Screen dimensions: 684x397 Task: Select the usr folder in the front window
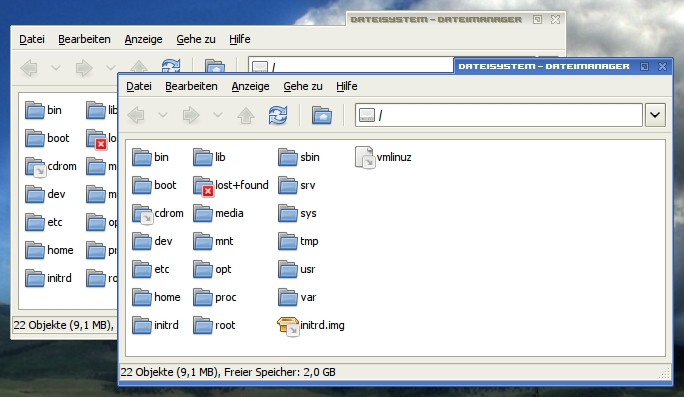click(x=297, y=269)
